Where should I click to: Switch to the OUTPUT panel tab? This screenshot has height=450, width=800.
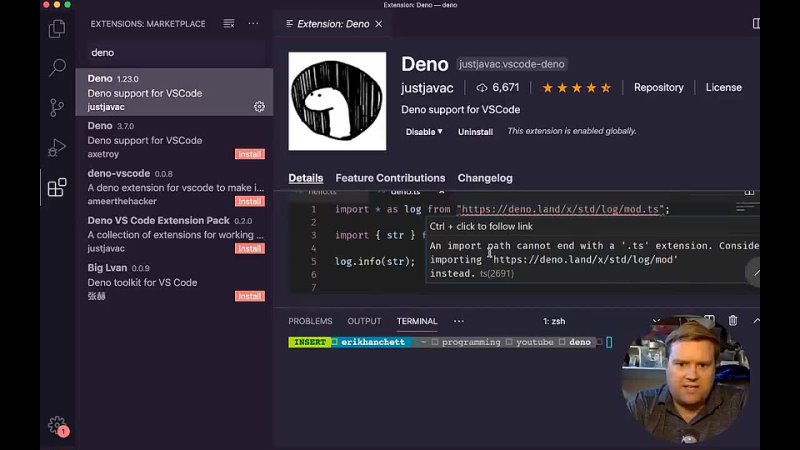(364, 321)
